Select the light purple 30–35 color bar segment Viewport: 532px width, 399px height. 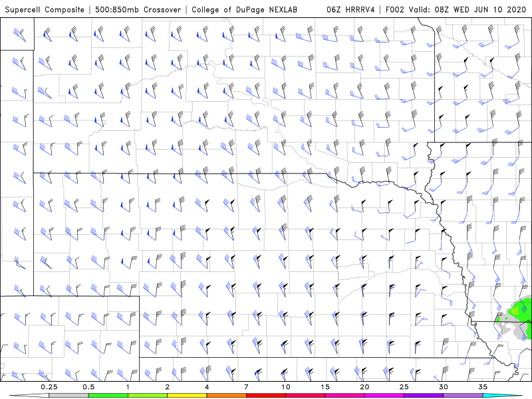tap(463, 396)
